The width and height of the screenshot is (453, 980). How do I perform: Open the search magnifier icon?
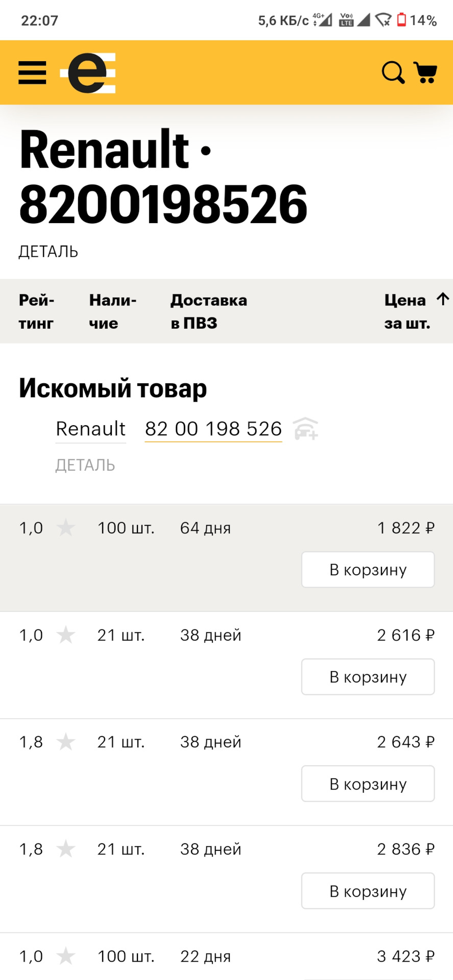tap(393, 72)
